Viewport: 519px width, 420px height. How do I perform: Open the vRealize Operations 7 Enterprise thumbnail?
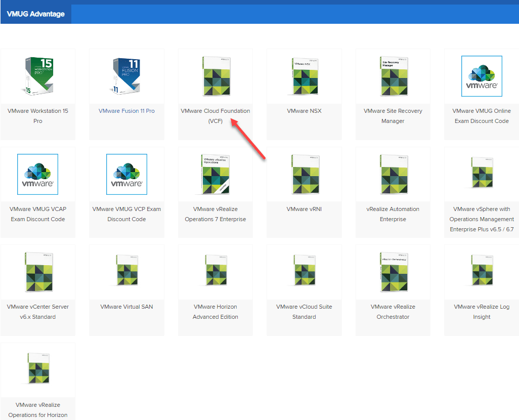coord(215,173)
